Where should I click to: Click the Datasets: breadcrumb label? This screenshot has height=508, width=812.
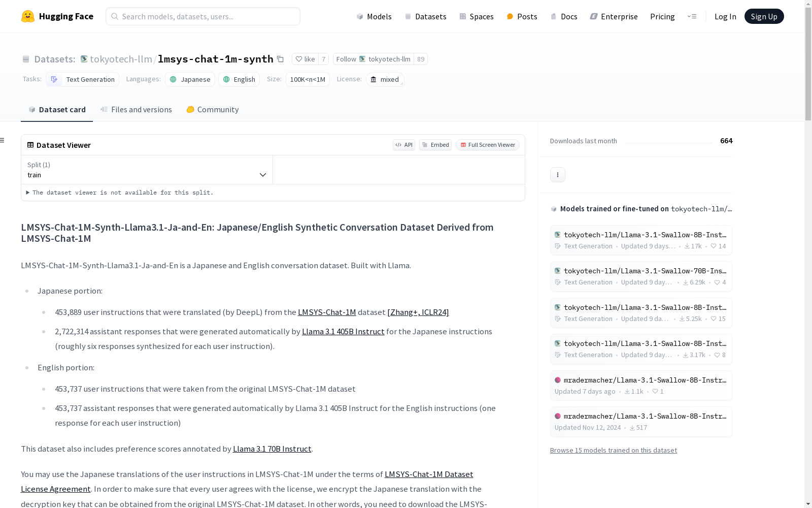[55, 59]
